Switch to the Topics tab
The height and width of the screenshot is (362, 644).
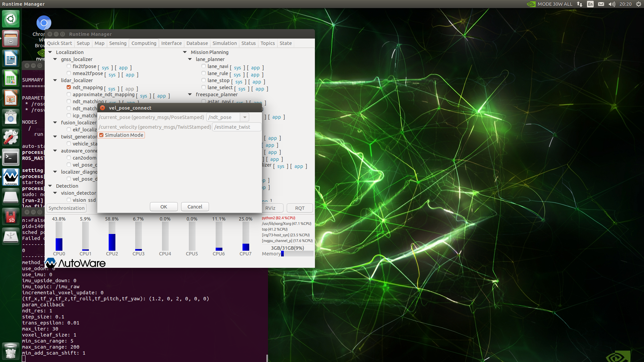(268, 43)
